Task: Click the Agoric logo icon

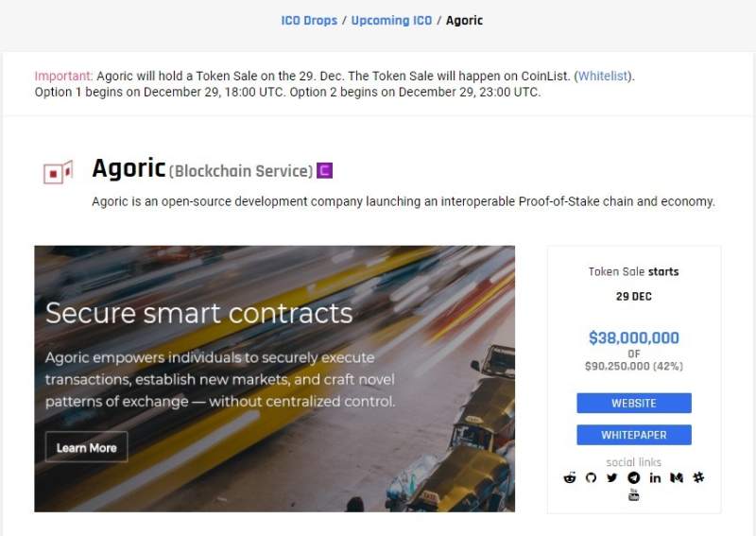Action: [58, 172]
